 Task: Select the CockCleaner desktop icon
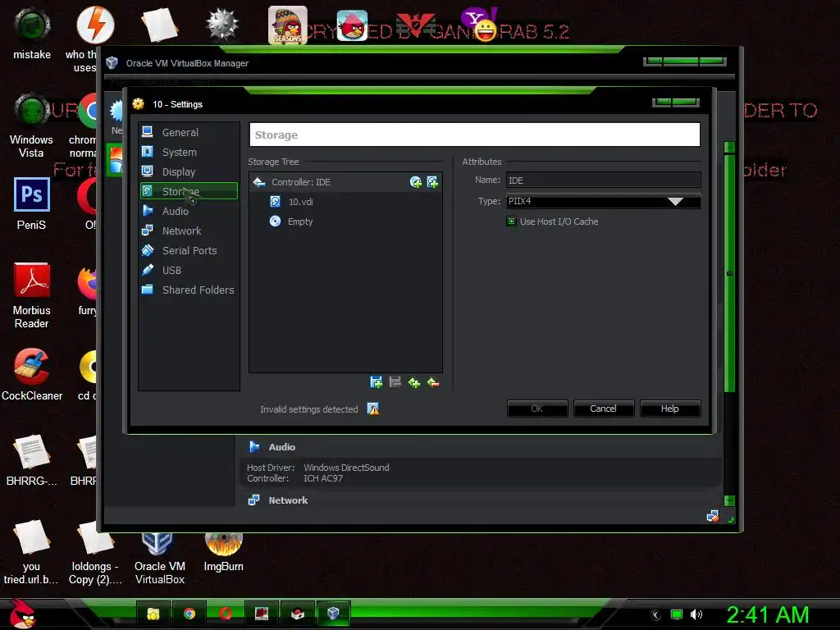pos(32,374)
